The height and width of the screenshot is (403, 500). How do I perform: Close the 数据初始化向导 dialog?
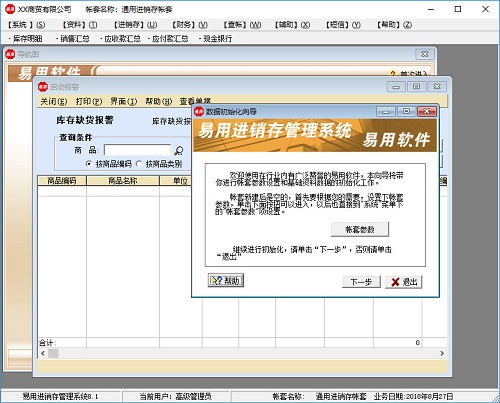427,111
